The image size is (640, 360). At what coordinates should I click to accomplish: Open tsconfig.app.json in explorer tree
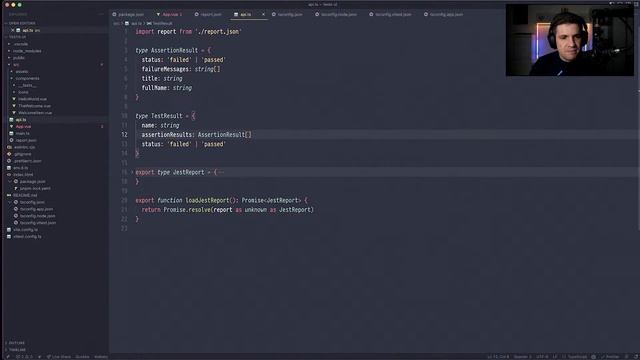pyautogui.click(x=36, y=209)
